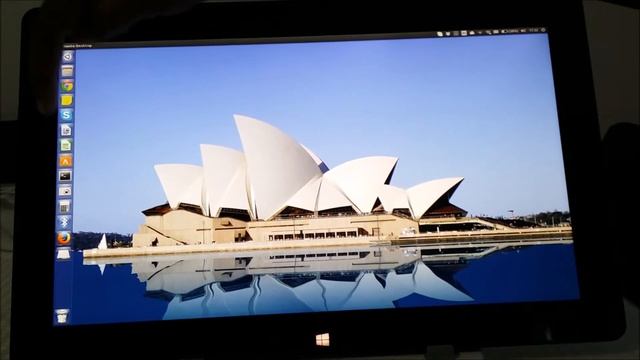Open LibreOffice Calc in the launcher
Viewport: 640px width, 360px height.
coord(66,145)
